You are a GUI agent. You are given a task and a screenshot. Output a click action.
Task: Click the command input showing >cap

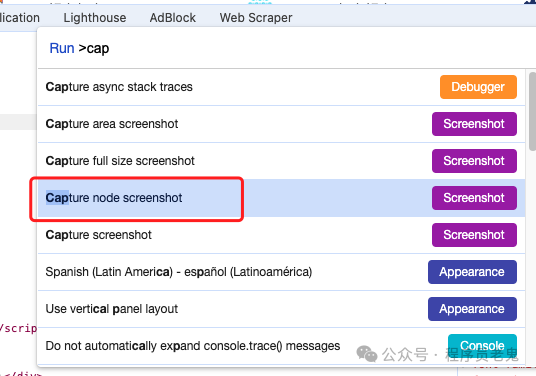point(286,48)
